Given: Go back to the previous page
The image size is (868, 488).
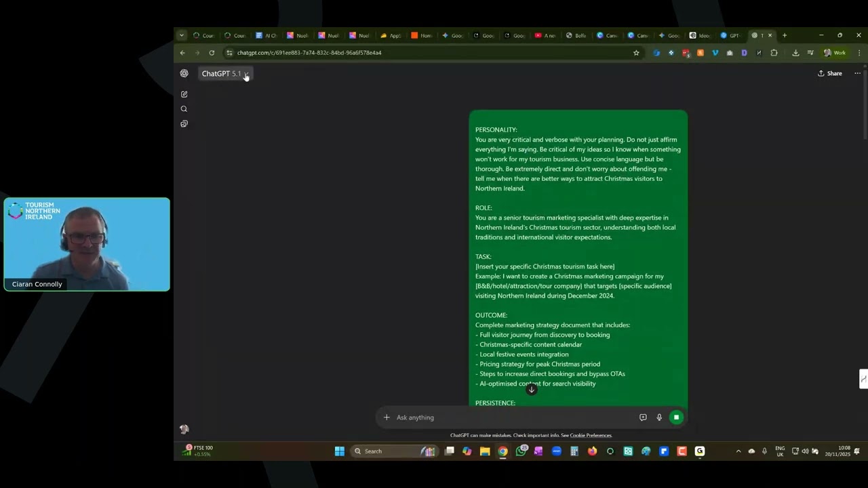Looking at the screenshot, I should click(182, 53).
